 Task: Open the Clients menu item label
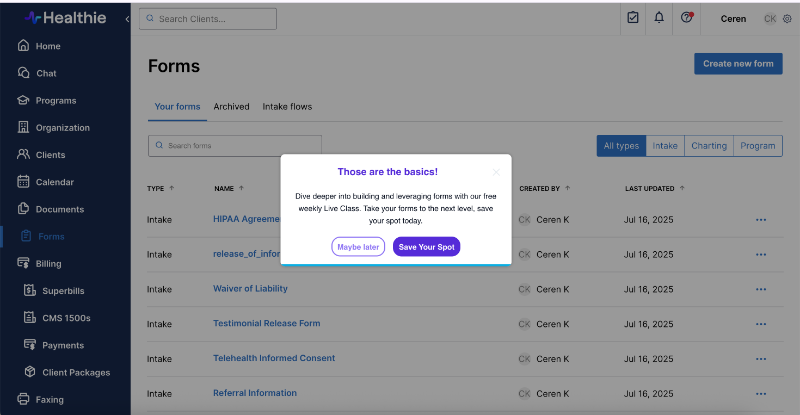50,155
